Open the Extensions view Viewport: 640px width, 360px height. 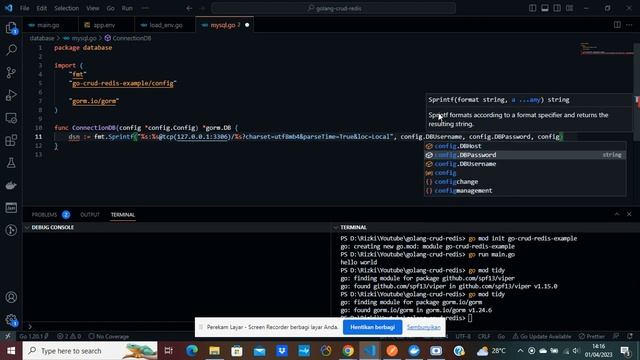tap(11, 140)
